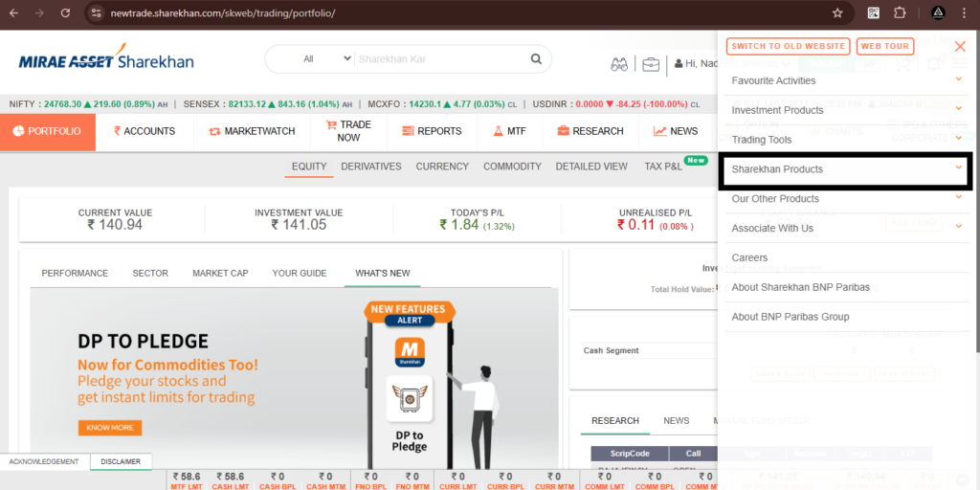Select the Your Guide tab

coord(300,273)
